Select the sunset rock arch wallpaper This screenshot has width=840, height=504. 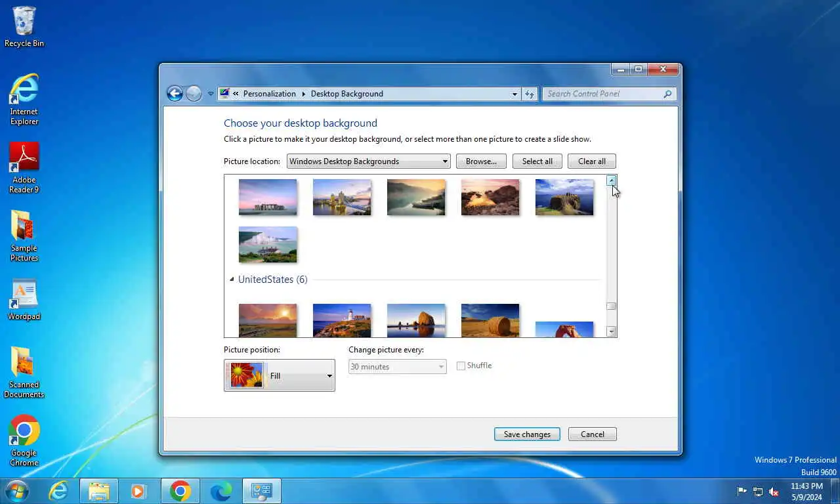(x=490, y=198)
